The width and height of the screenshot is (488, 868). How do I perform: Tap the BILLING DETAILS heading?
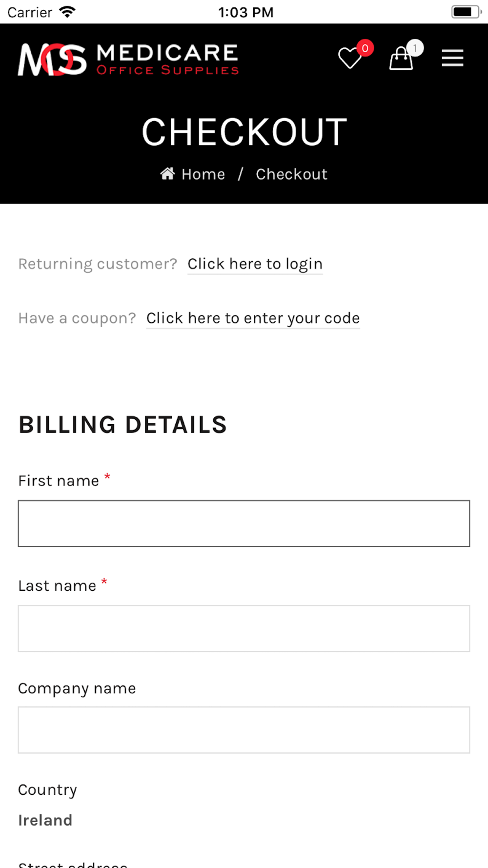click(122, 425)
